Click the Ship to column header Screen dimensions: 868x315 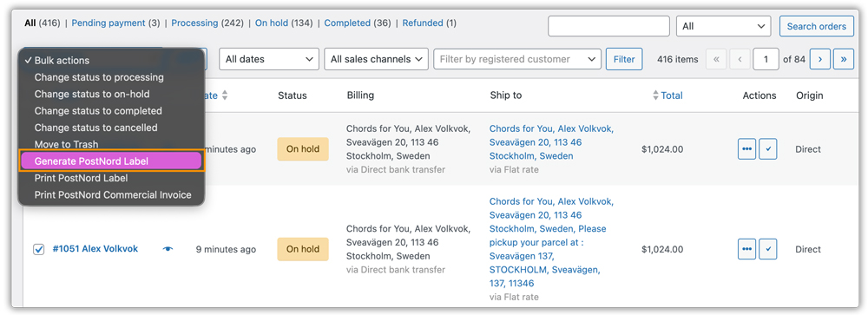pyautogui.click(x=506, y=95)
